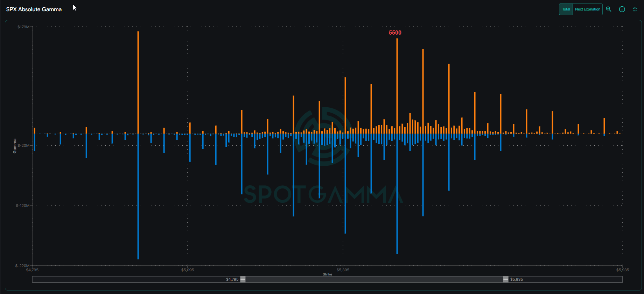Show chart info via the circled i icon
644x294 pixels.
pyautogui.click(x=622, y=9)
